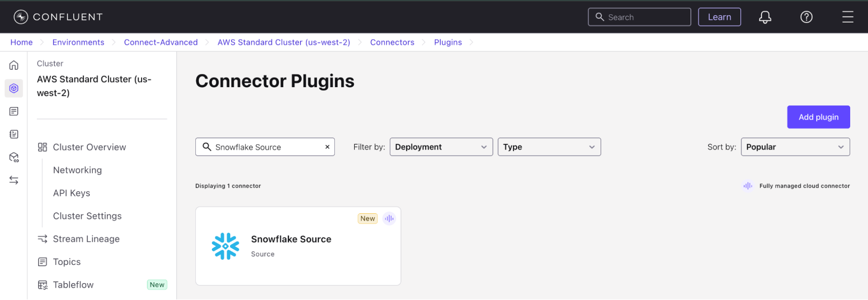Click the two-way arrows icon in left rail
The width and height of the screenshot is (868, 300).
tap(14, 180)
